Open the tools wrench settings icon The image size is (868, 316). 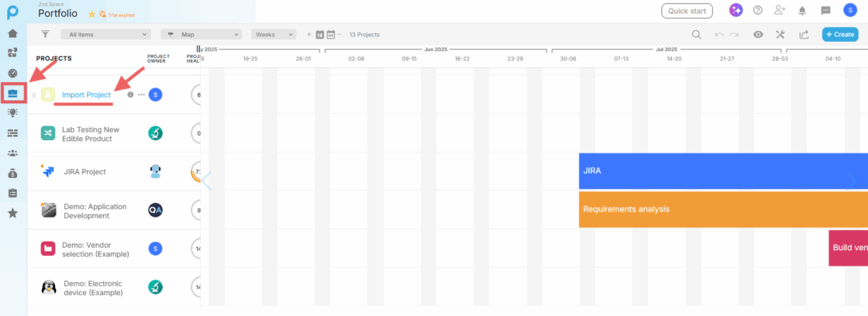(x=780, y=34)
